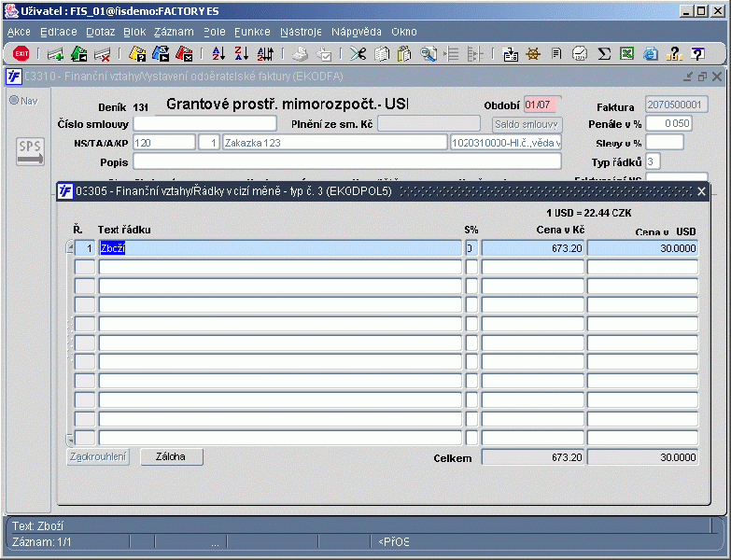Click the S% field in row 1

[x=471, y=248]
